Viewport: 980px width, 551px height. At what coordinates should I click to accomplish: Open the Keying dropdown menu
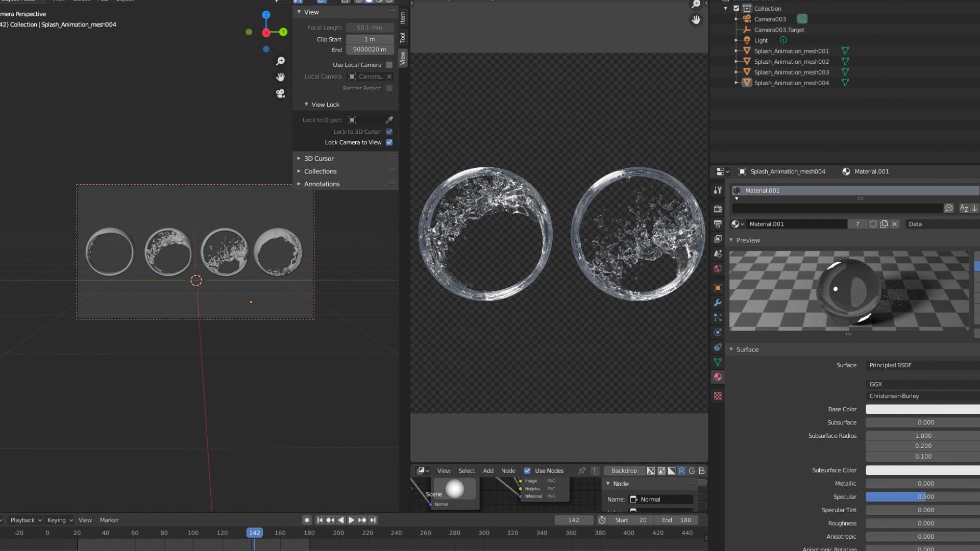(60, 520)
